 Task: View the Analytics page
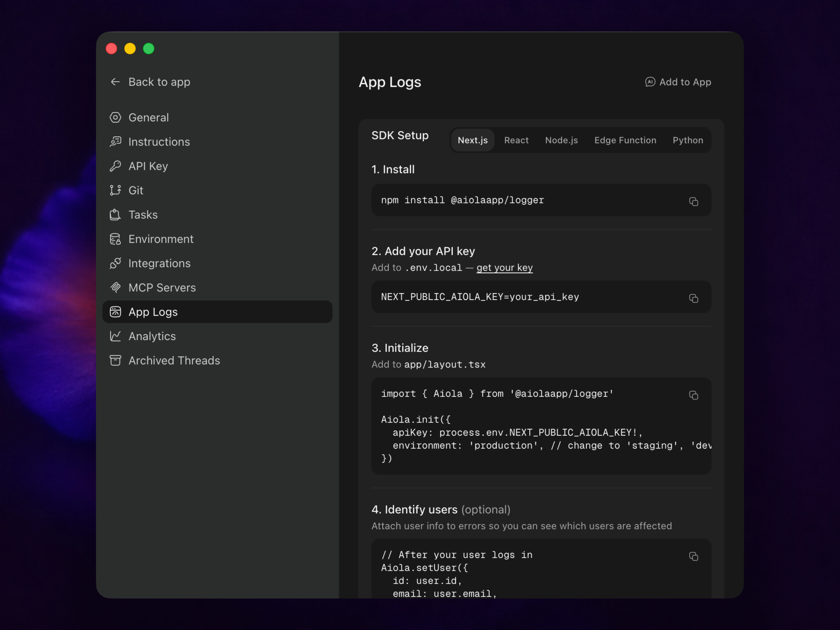pyautogui.click(x=217, y=336)
